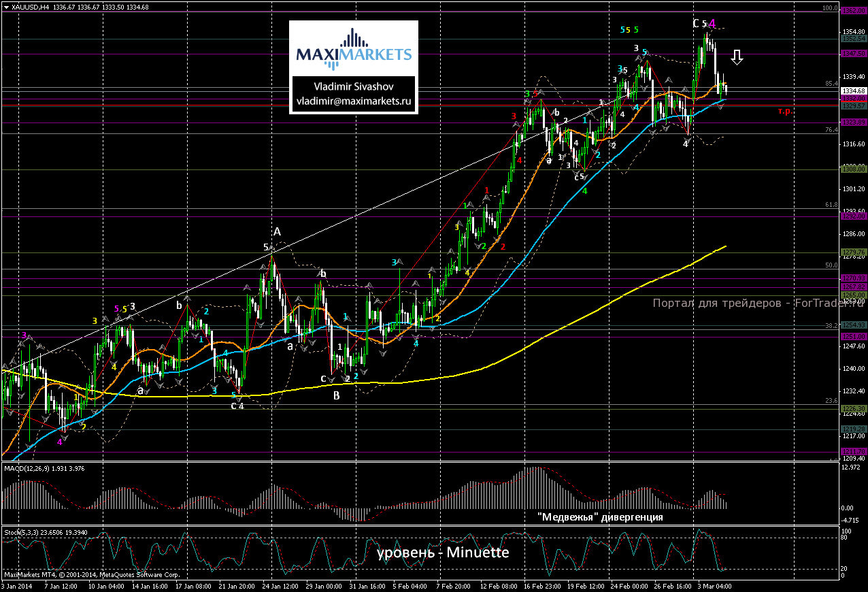868x592 pixels.
Task: Click the 'уровень - Minuette' annotation
Action: pos(443,553)
